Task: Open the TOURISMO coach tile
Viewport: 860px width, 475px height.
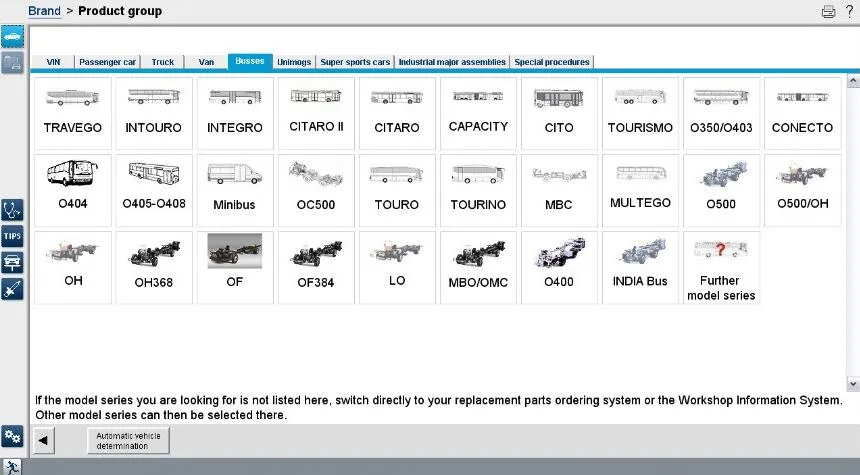Action: pos(640,114)
